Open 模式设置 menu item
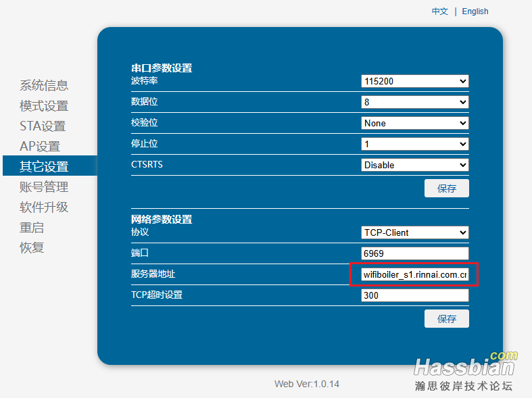 coord(44,106)
